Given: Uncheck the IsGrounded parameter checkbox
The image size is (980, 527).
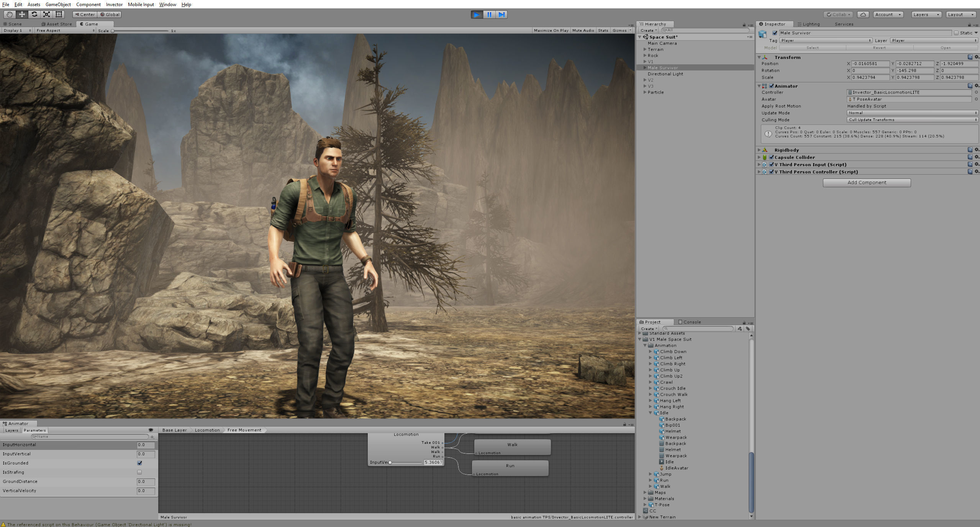Looking at the screenshot, I should pyautogui.click(x=139, y=463).
